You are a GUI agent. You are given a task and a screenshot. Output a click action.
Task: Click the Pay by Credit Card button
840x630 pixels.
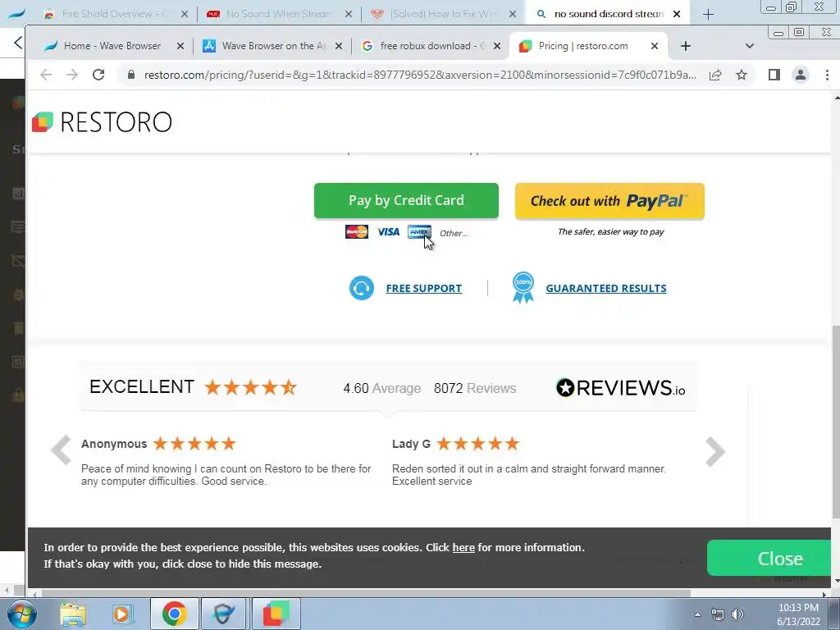(406, 201)
